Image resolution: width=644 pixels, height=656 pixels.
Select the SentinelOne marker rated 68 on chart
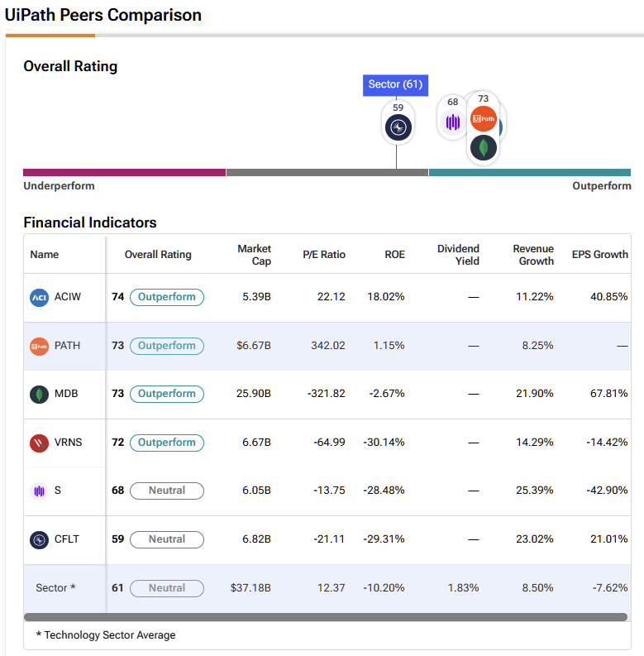(452, 122)
